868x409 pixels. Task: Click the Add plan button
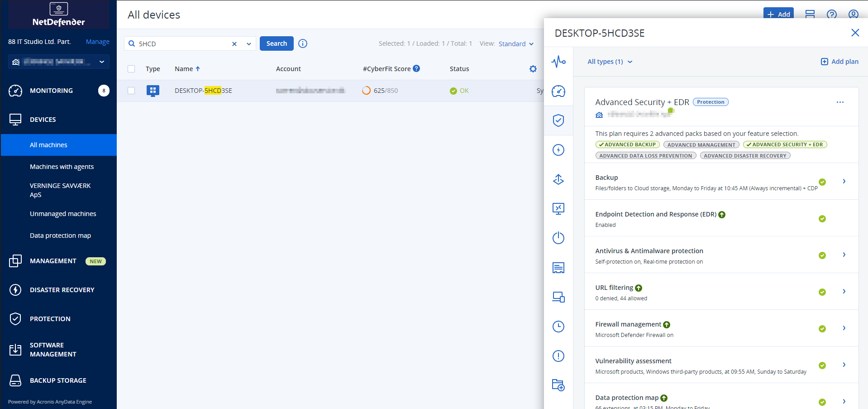click(839, 61)
